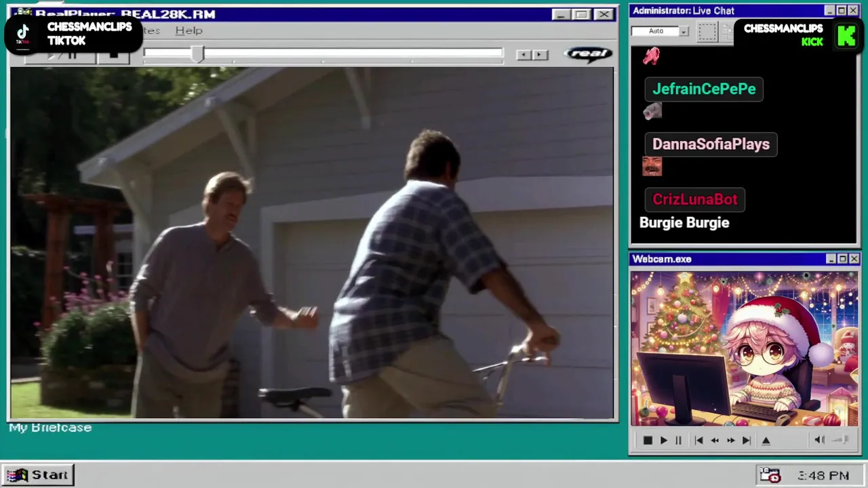868x488 pixels.
Task: Rewind using the Webcam.exe double-arrow button
Action: point(715,441)
